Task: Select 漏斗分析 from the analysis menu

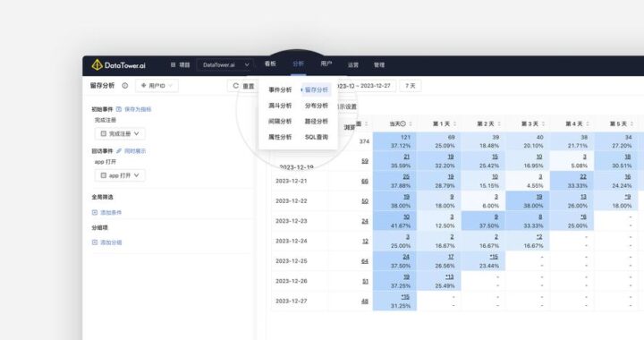Action: 280,106
